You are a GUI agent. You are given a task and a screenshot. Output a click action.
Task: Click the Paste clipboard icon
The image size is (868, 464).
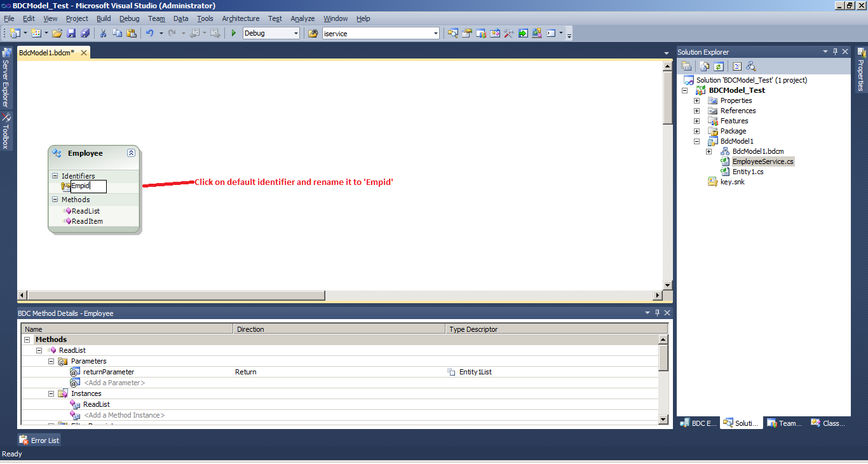tap(132, 33)
